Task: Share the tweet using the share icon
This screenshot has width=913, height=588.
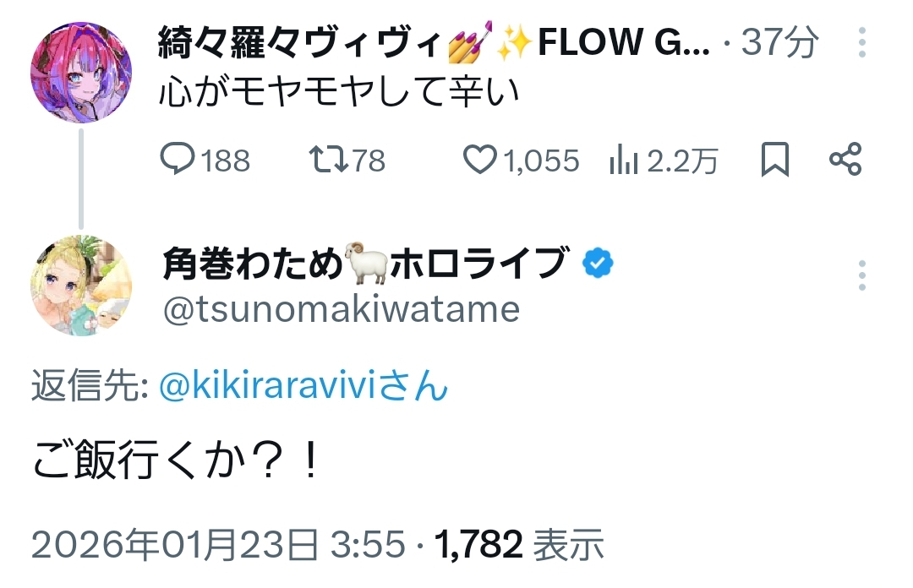Action: [845, 160]
